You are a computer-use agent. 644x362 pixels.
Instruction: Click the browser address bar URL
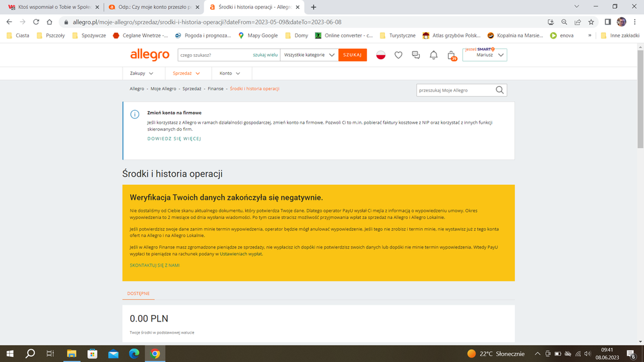pos(207,22)
